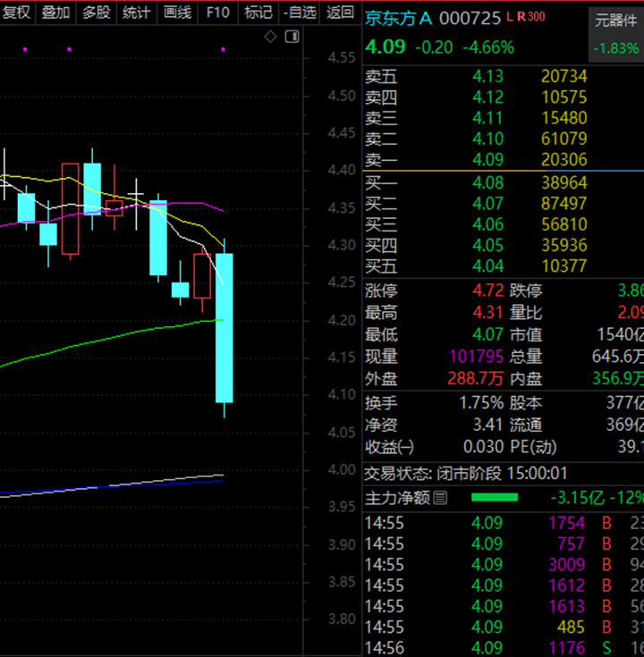This screenshot has width=644, height=657.
Task: Click the magenta marker dot above last candle
Action: (x=223, y=49)
